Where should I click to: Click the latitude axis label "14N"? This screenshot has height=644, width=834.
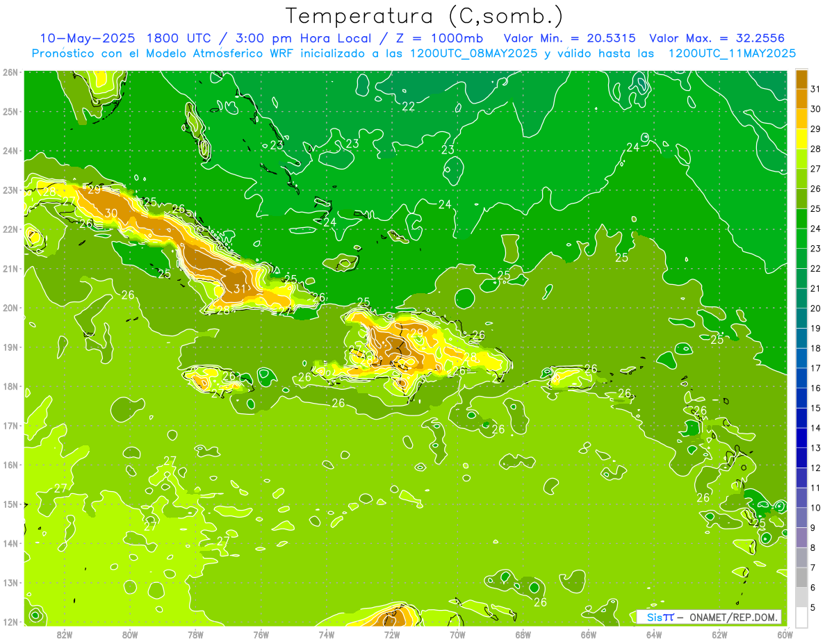click(x=11, y=543)
